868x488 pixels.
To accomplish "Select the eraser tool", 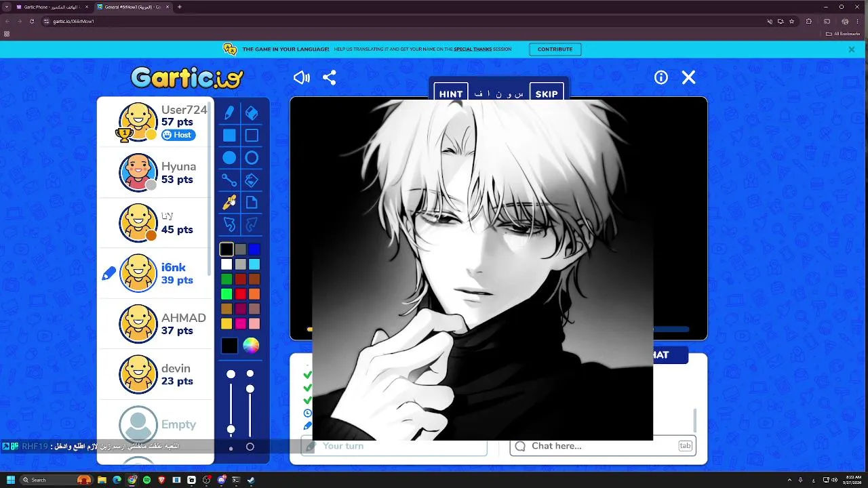I will pyautogui.click(x=252, y=113).
